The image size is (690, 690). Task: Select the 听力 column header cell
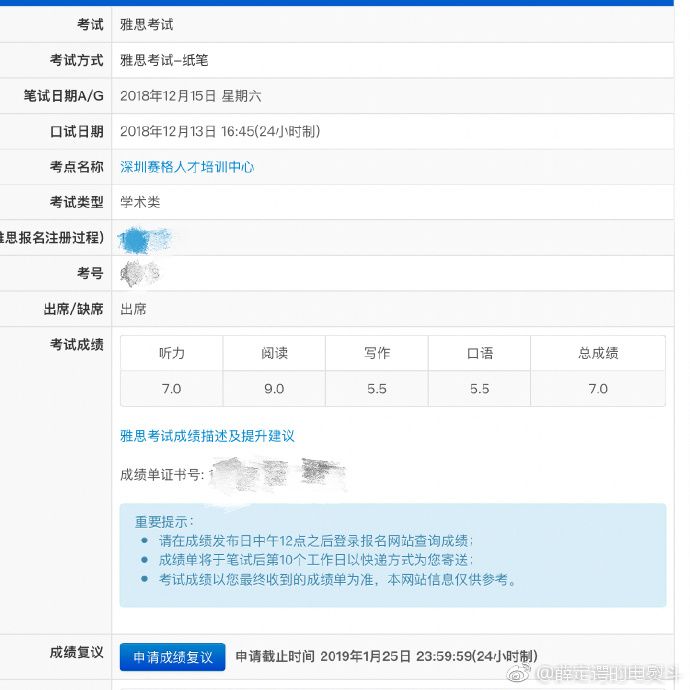(x=172, y=353)
